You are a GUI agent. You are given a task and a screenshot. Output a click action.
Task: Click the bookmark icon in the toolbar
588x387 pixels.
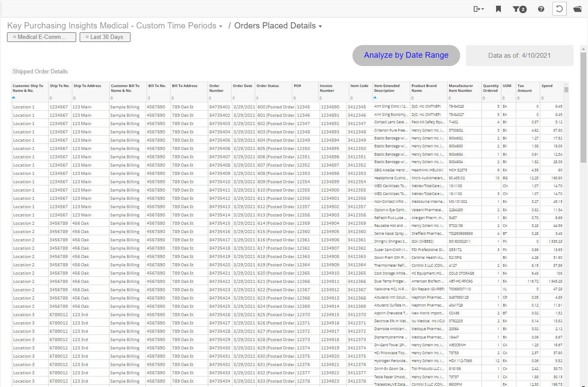(498, 9)
